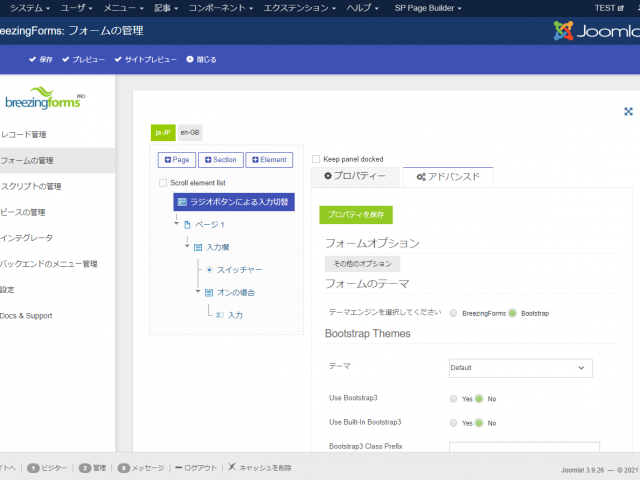Click the form icon on ラジオボタンによる入力切替

click(x=182, y=202)
